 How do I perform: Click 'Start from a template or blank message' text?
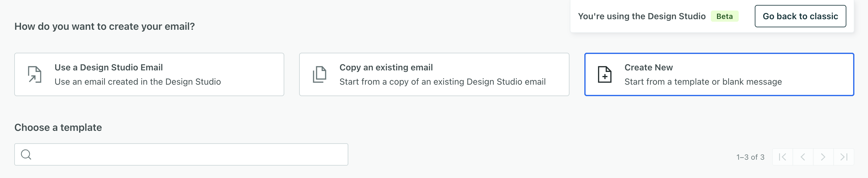click(703, 82)
